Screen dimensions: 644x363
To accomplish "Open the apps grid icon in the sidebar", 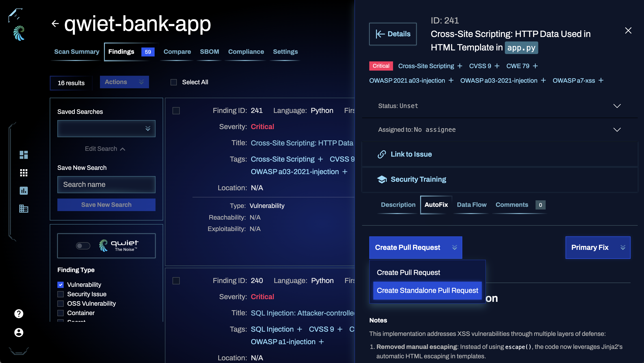I will tap(24, 173).
